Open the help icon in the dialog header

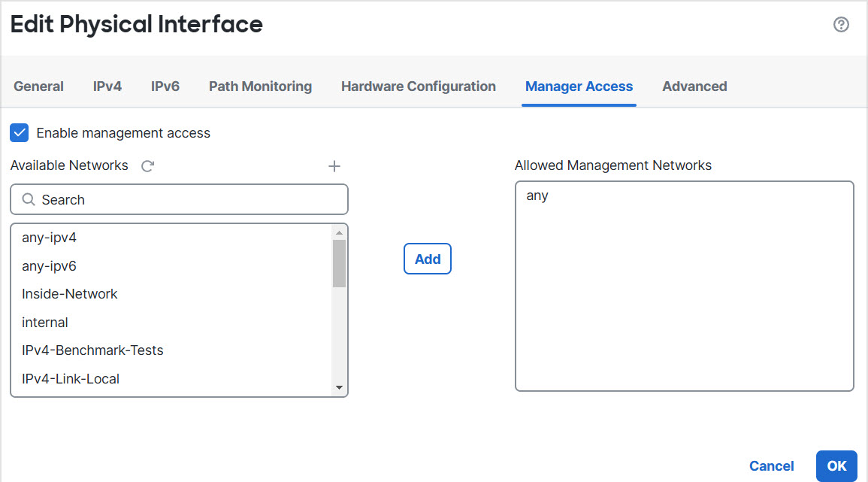pyautogui.click(x=841, y=25)
